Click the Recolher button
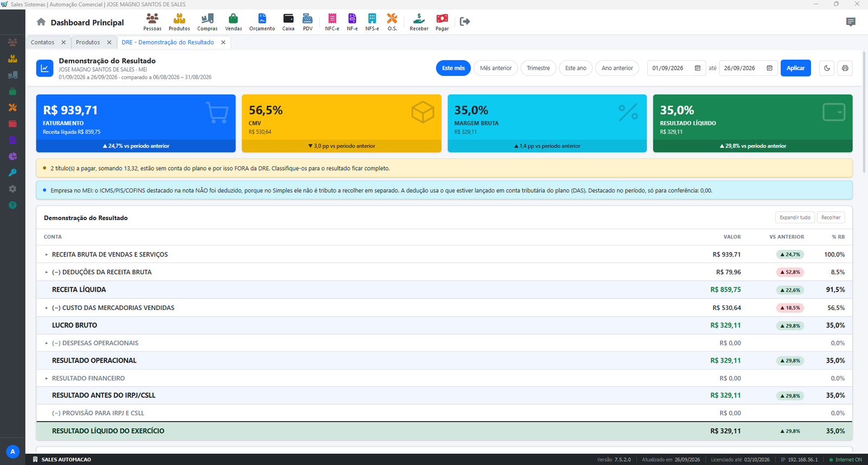This screenshot has width=868, height=465. point(831,217)
